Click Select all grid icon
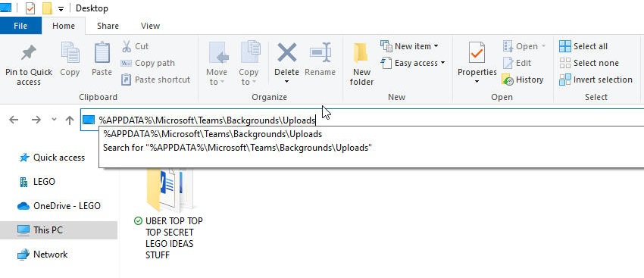Screen dimensions: 644x278 (x=565, y=46)
